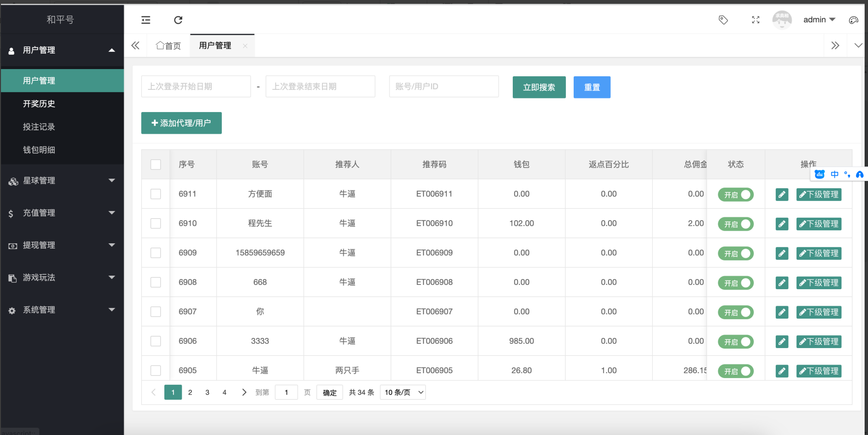Expand the 充值管理 sidebar menu
Screen dimensions: 868x435
(112, 213)
